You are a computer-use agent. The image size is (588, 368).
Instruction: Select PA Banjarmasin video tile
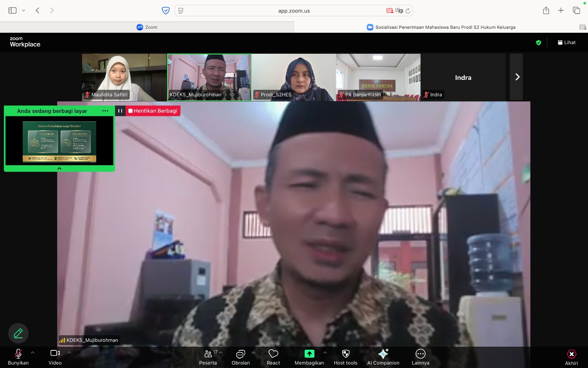[x=378, y=77]
